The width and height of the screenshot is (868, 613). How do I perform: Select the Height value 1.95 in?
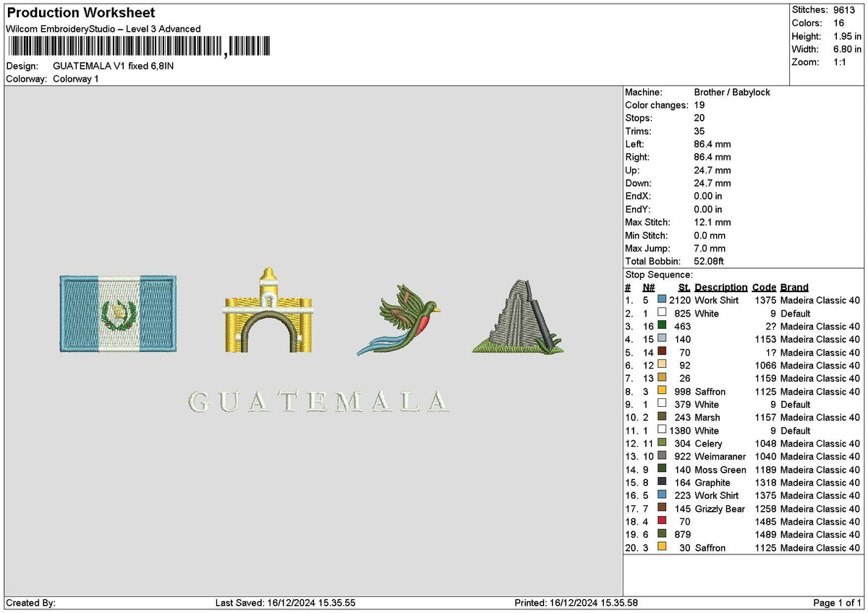pyautogui.click(x=848, y=36)
